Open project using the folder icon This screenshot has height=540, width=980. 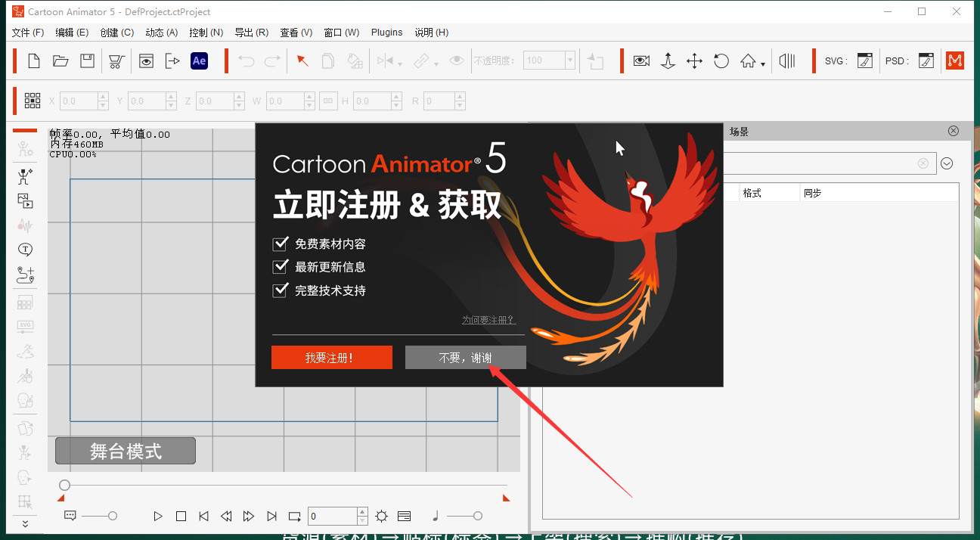click(60, 61)
